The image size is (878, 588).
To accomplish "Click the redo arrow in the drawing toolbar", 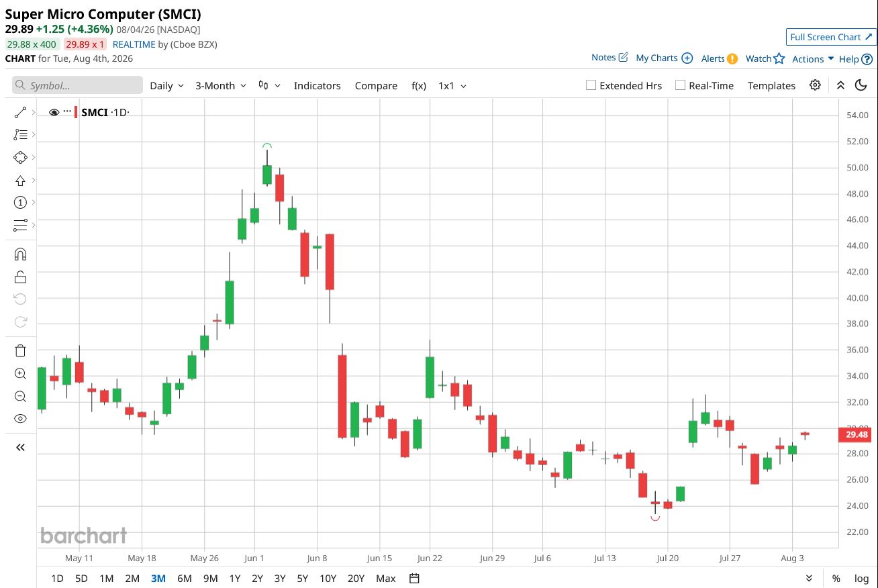I will click(x=20, y=322).
